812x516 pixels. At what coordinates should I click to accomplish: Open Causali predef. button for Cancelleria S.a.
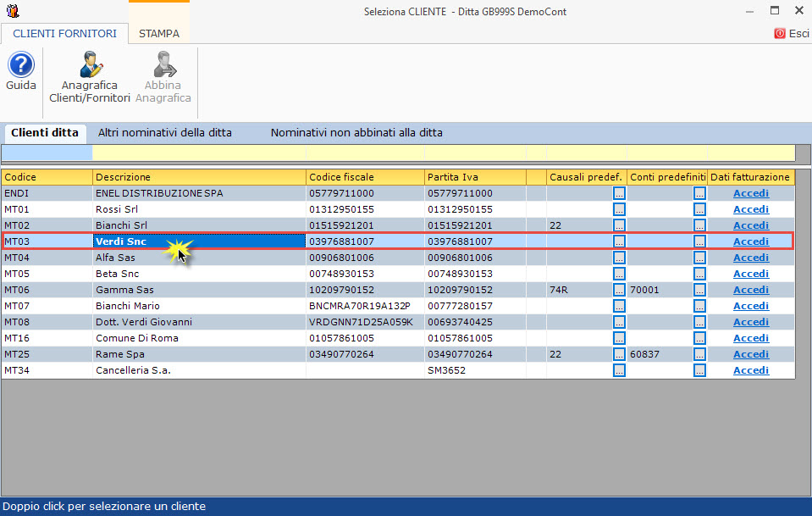tap(619, 370)
